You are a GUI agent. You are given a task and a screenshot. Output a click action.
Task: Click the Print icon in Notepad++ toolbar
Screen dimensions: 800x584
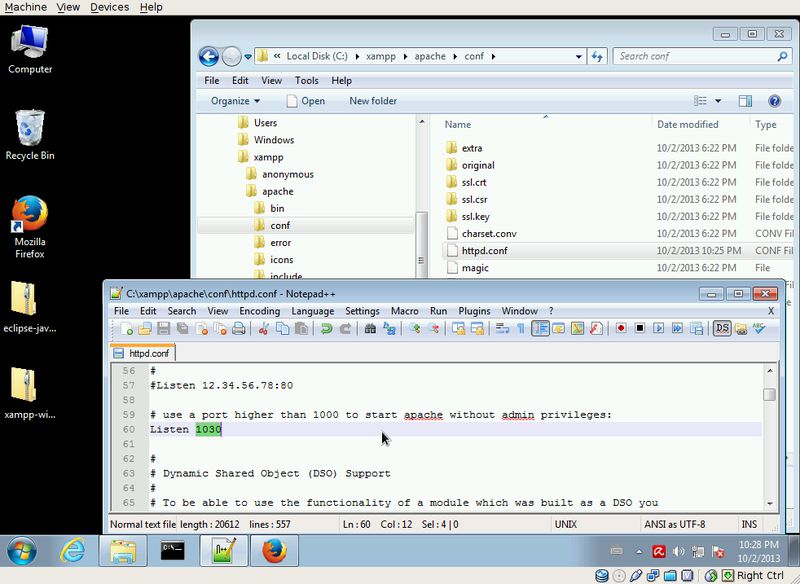pos(238,329)
